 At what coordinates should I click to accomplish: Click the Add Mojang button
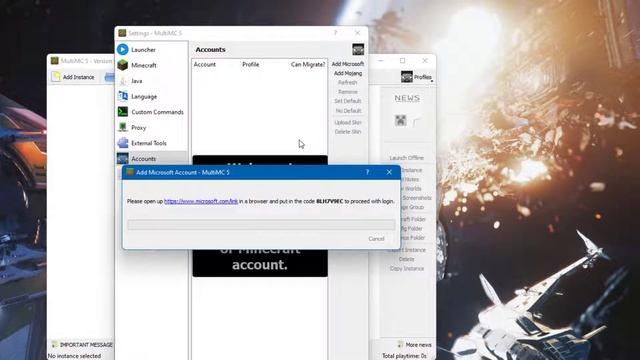(x=348, y=73)
